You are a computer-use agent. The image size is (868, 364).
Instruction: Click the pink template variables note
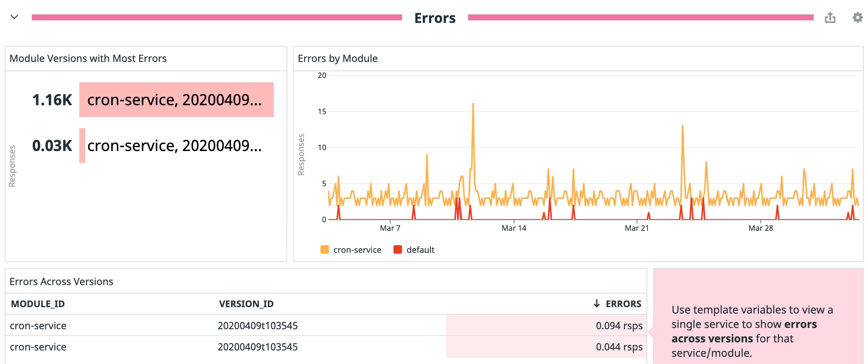[x=758, y=331]
